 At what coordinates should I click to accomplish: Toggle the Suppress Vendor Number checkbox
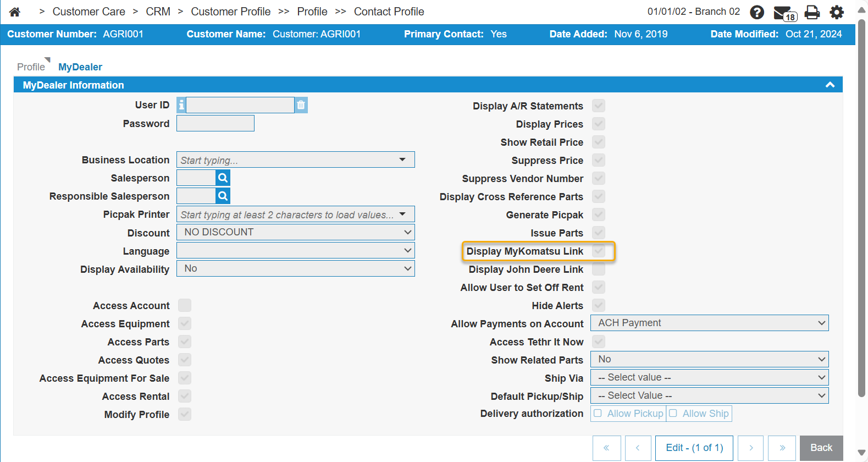(599, 178)
